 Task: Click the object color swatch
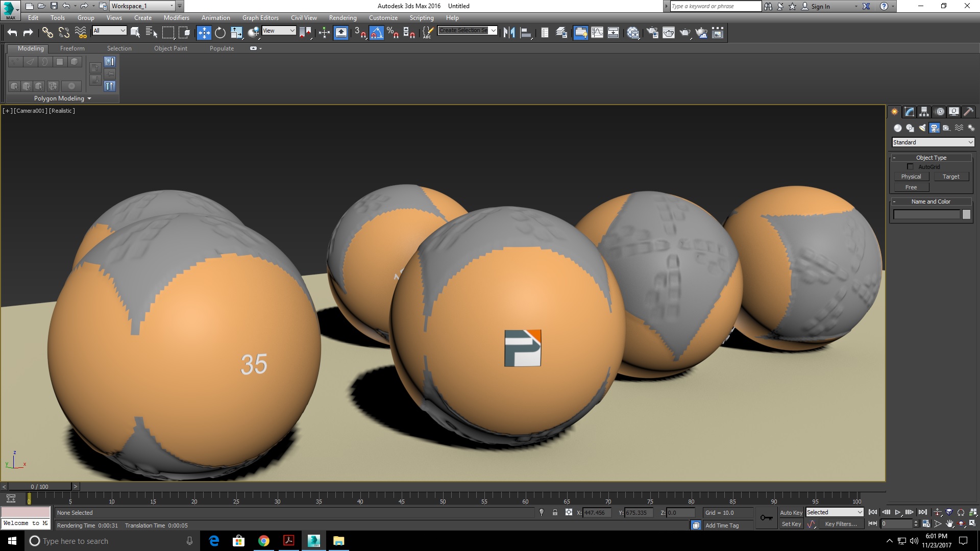point(966,215)
